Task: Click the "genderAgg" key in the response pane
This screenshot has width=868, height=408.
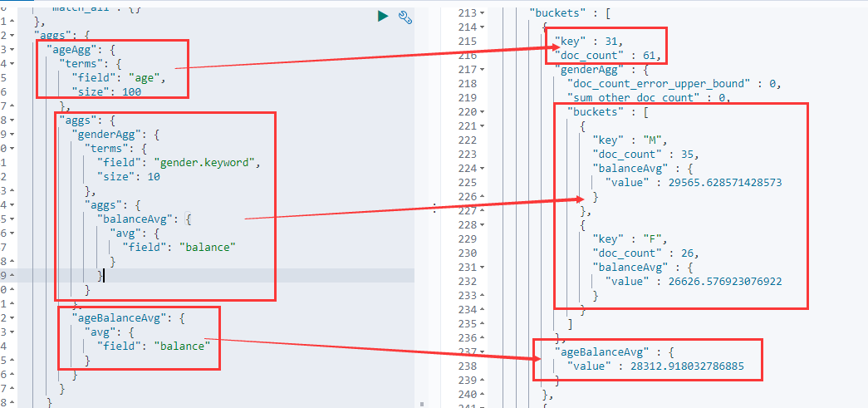Action: [589, 70]
